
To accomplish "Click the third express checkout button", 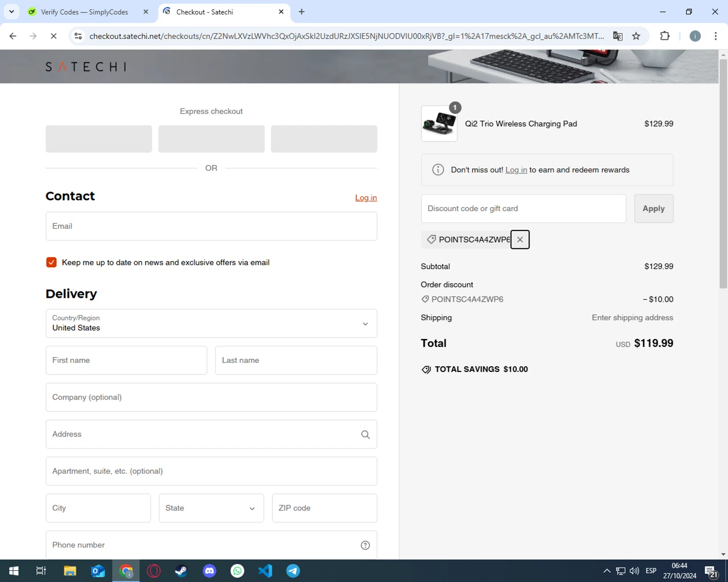I will (324, 139).
